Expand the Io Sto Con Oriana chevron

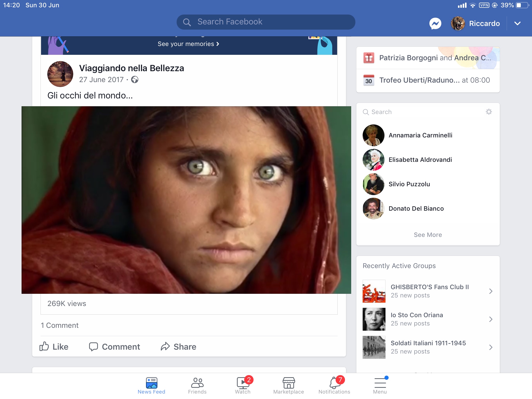click(x=491, y=319)
